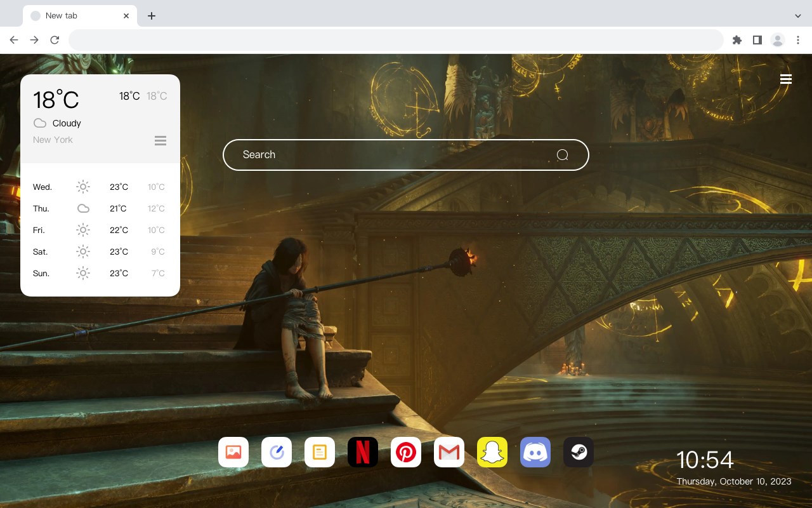Open the photo gallery shortcut icon
The width and height of the screenshot is (812, 508).
point(233,452)
